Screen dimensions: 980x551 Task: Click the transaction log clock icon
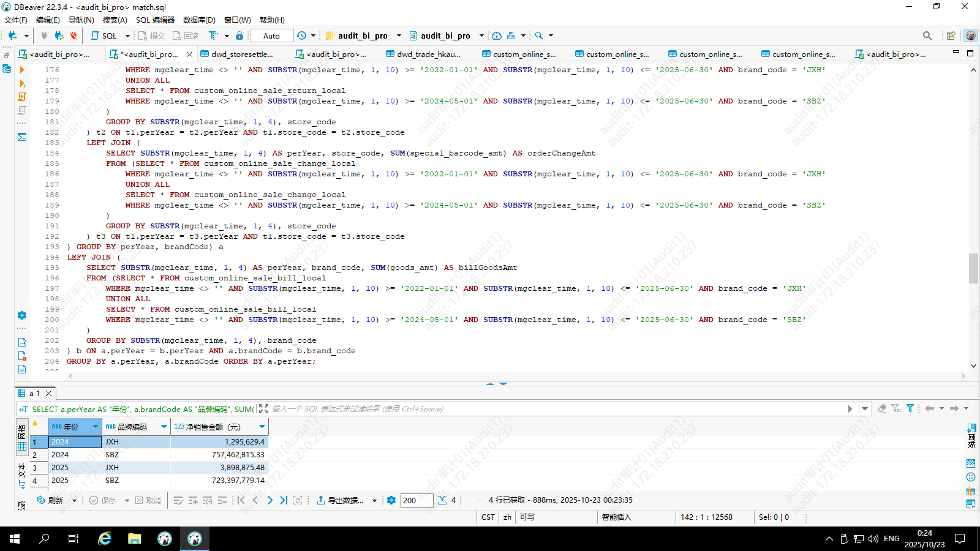(301, 36)
